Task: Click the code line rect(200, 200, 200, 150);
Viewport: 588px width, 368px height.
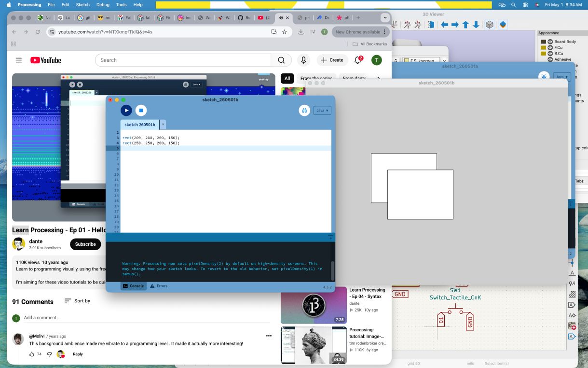Action: 151,138
